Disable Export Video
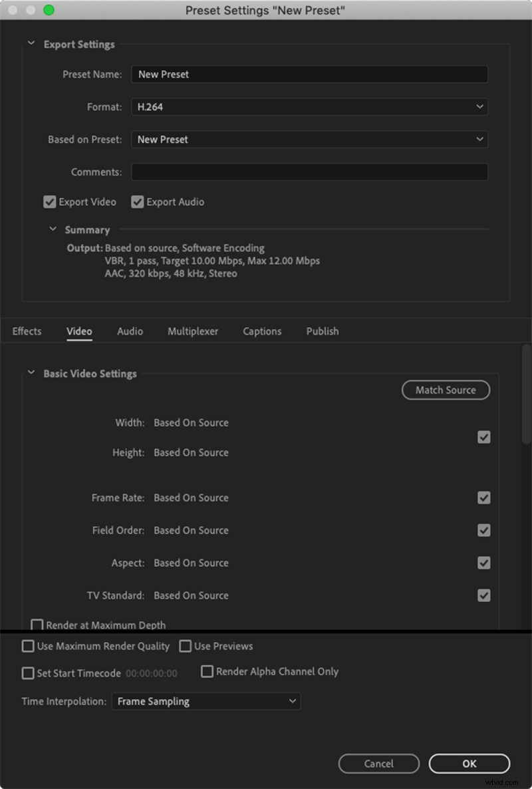This screenshot has height=789, width=532. pyautogui.click(x=49, y=202)
